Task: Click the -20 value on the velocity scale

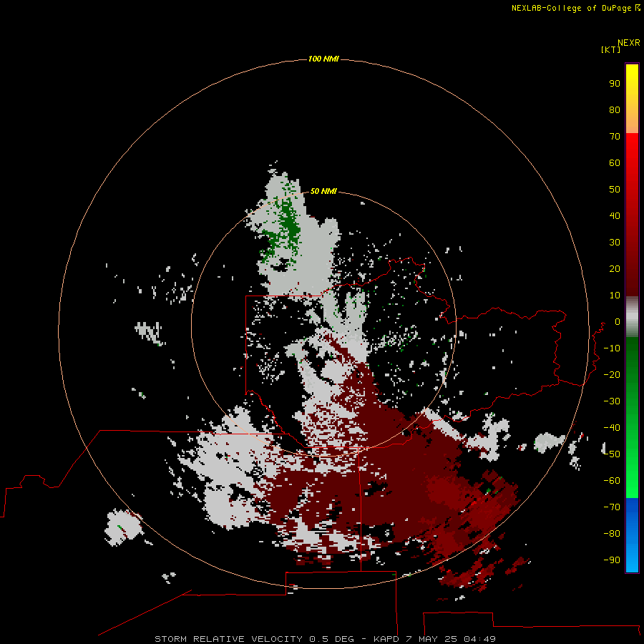Action: coord(612,374)
